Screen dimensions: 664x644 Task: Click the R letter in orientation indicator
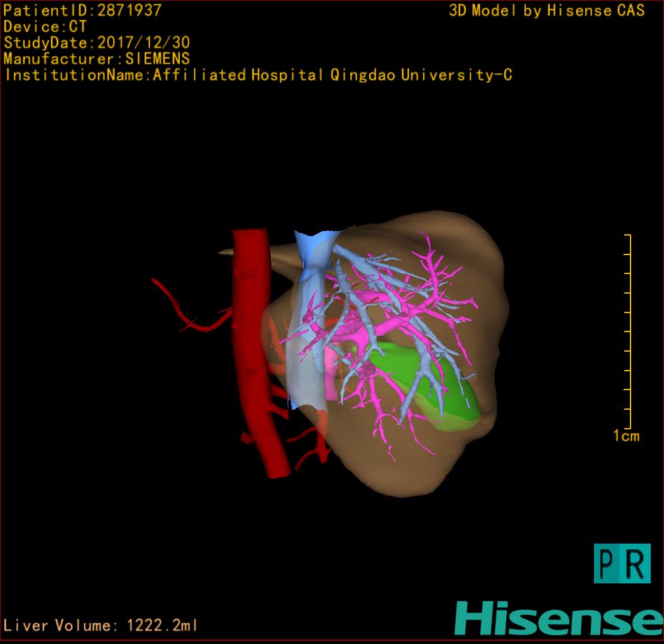(x=636, y=564)
